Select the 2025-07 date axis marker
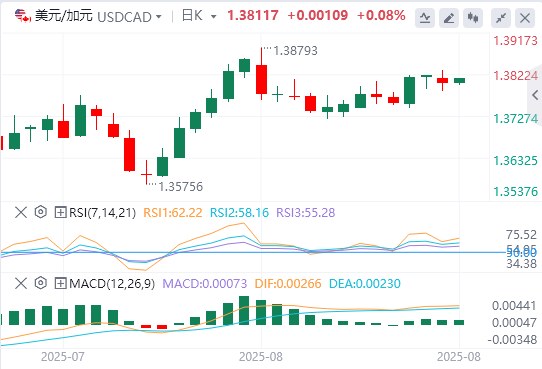 [x=63, y=357]
